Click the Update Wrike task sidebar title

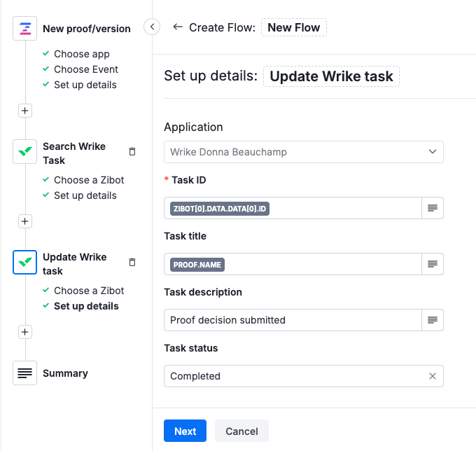click(x=75, y=264)
